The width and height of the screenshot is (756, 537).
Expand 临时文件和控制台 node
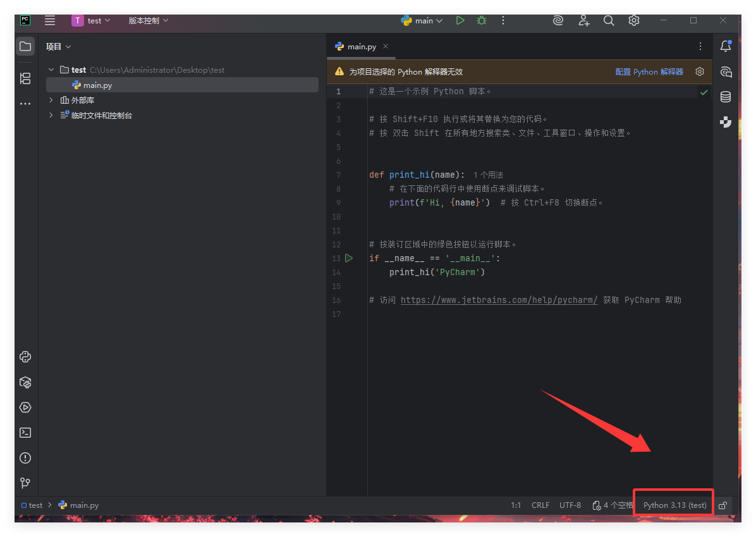(x=51, y=115)
